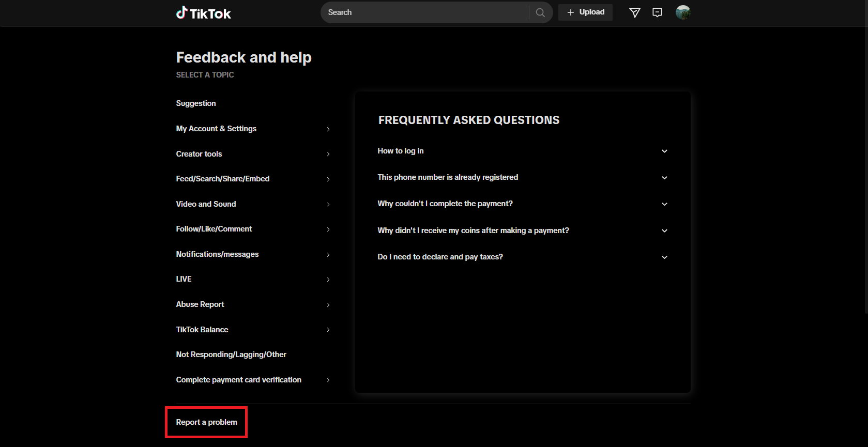Click dropdown arrow for phone number already registered
Screen dimensions: 868x447
[x=665, y=178]
